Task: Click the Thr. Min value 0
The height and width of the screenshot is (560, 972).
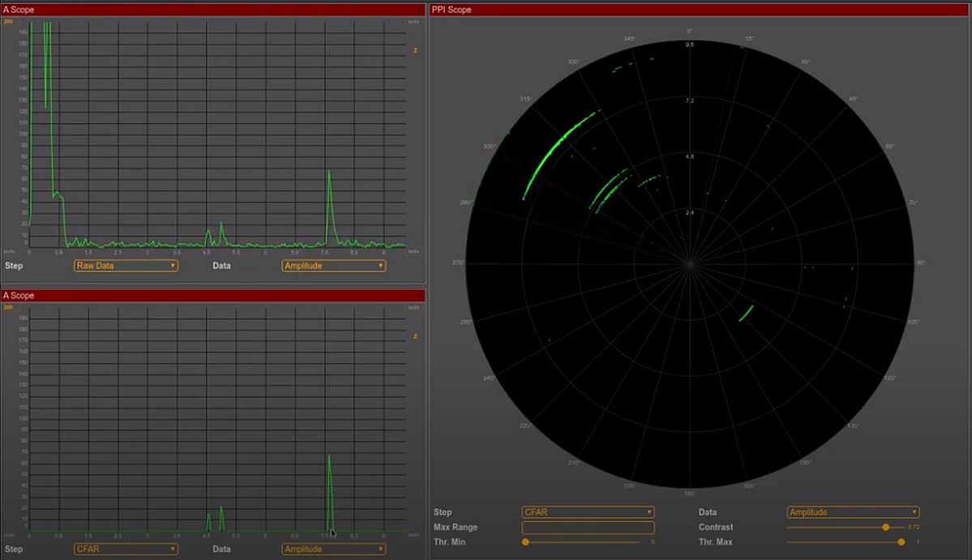Action: [x=653, y=542]
